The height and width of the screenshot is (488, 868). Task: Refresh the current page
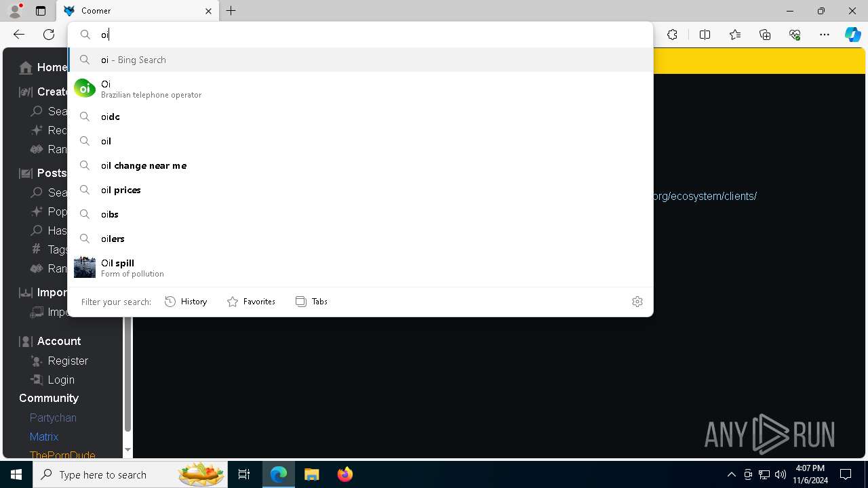[x=49, y=35]
